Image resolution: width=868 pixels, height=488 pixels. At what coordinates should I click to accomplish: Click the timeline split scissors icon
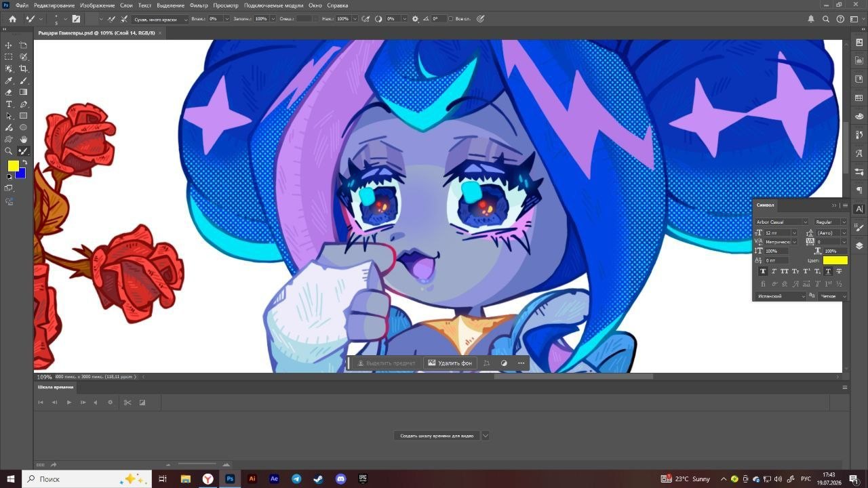127,403
